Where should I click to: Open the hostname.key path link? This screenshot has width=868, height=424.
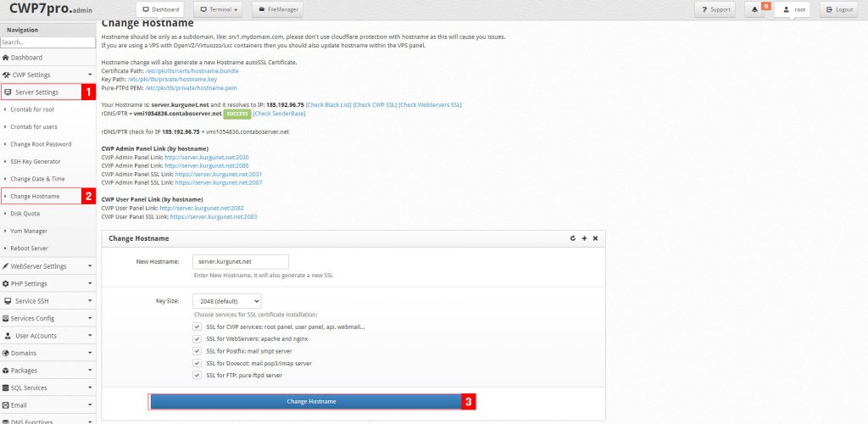pyautogui.click(x=172, y=79)
